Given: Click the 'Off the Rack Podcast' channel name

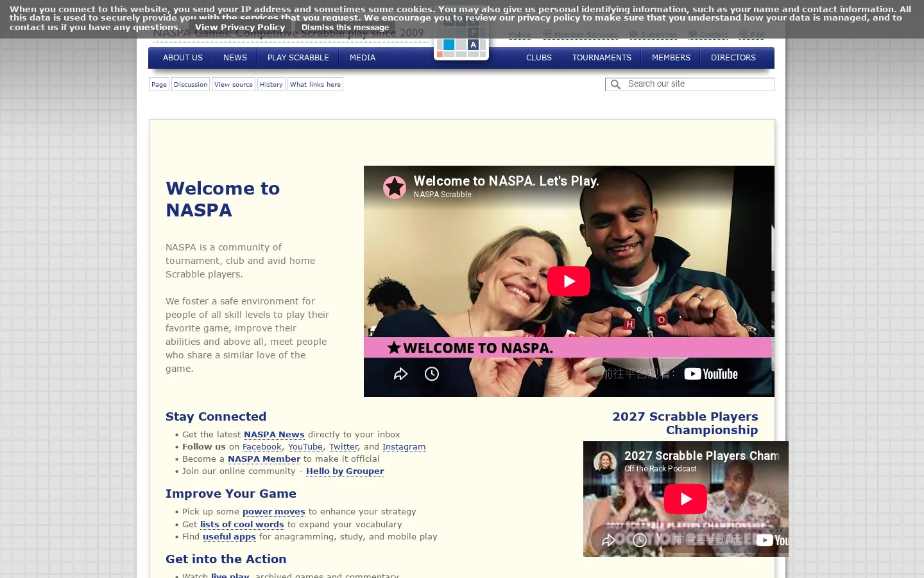Looking at the screenshot, I should [x=660, y=469].
